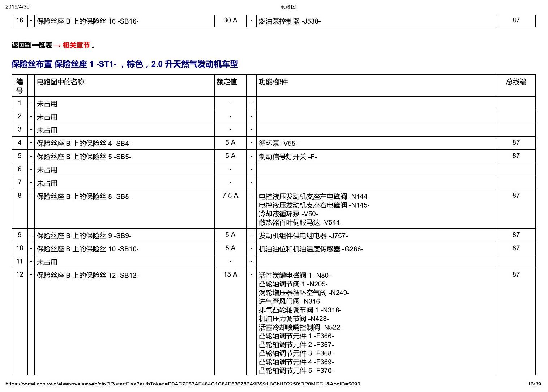The width and height of the screenshot is (548, 392).
Task: Click 活塞冷却喷嘴控制阀 -N522- line
Action: [x=301, y=327]
